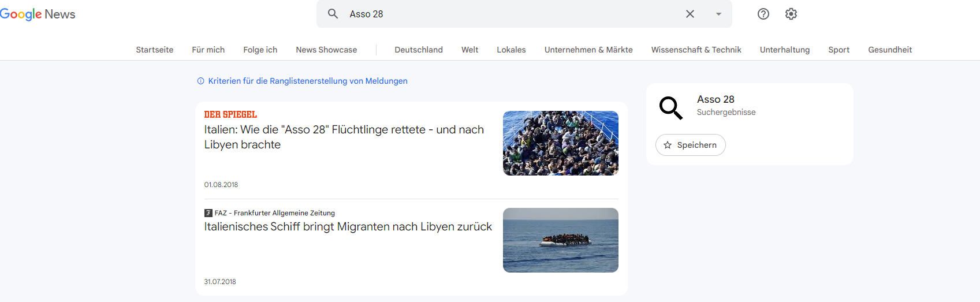The image size is (980, 302).
Task: Go to the Unterhaltung section
Action: pos(785,50)
